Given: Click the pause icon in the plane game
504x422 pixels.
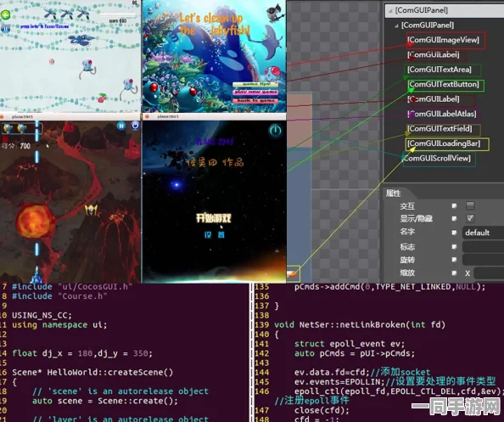Looking at the screenshot, I should click(121, 126).
